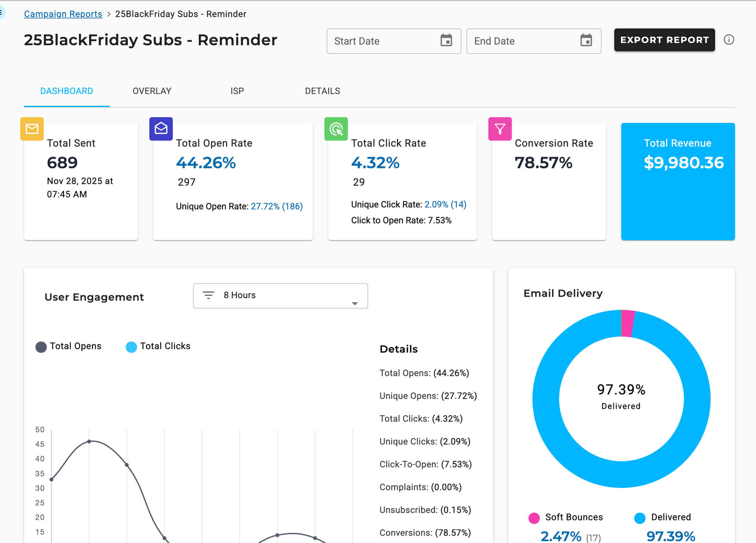Follow the Campaign Reports breadcrumb link
The image size is (756, 543).
(x=63, y=14)
